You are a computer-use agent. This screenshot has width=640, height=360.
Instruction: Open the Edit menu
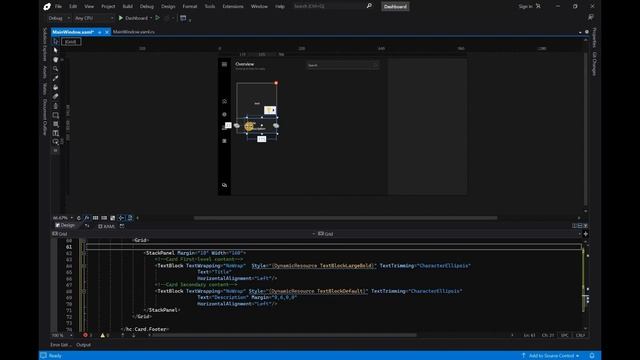(x=73, y=7)
